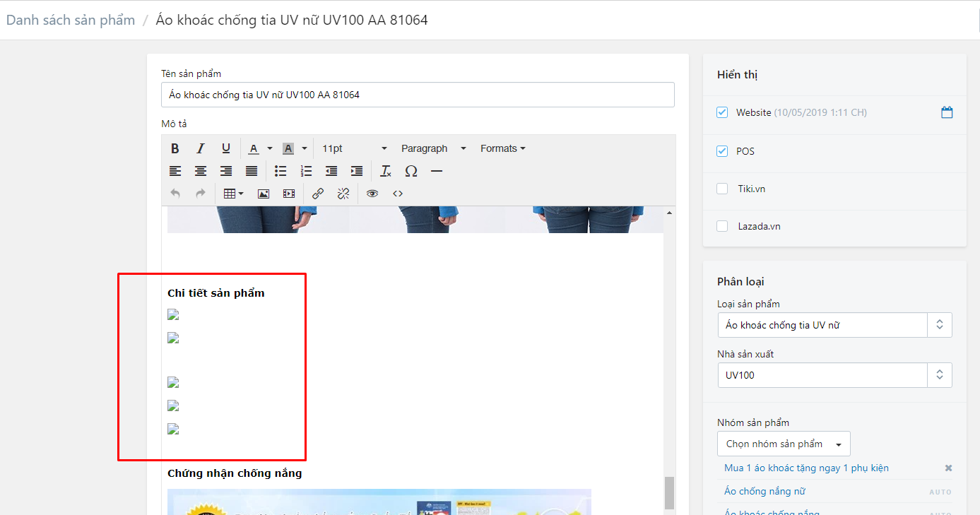Open the 11pt font size dropdown
The image size is (980, 515).
(354, 148)
